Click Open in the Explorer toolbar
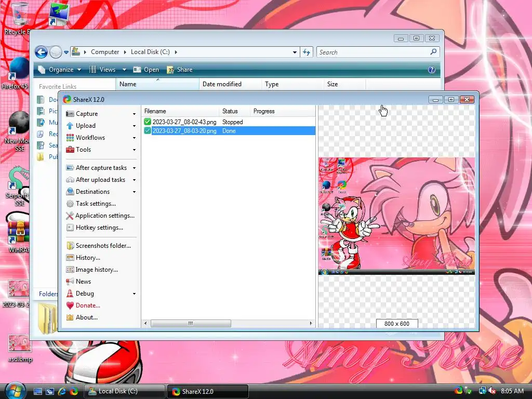Image resolution: width=532 pixels, height=399 pixels. (x=146, y=70)
